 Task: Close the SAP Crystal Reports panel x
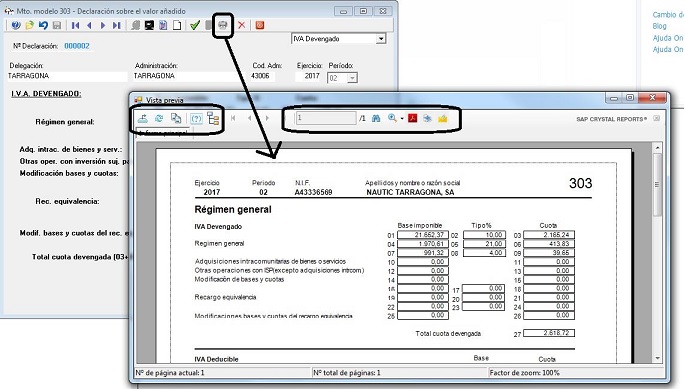(657, 118)
